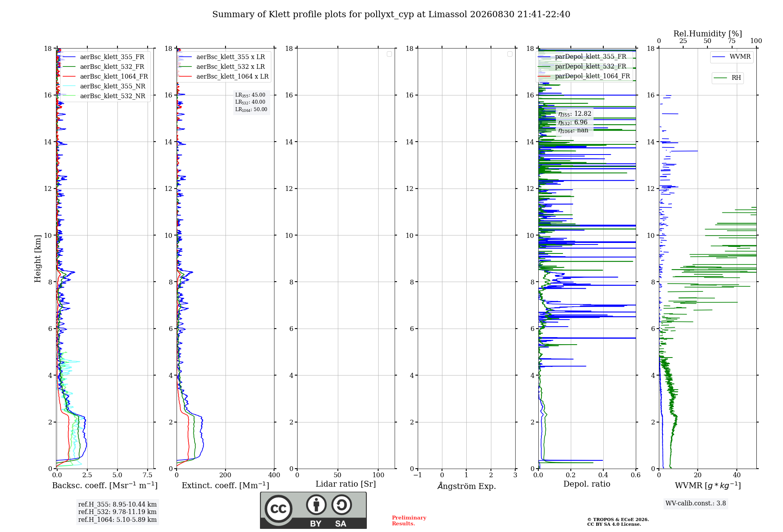Select legend entry parDepol_klett_1064_FR
The width and height of the screenshot is (783, 532).
click(x=584, y=76)
